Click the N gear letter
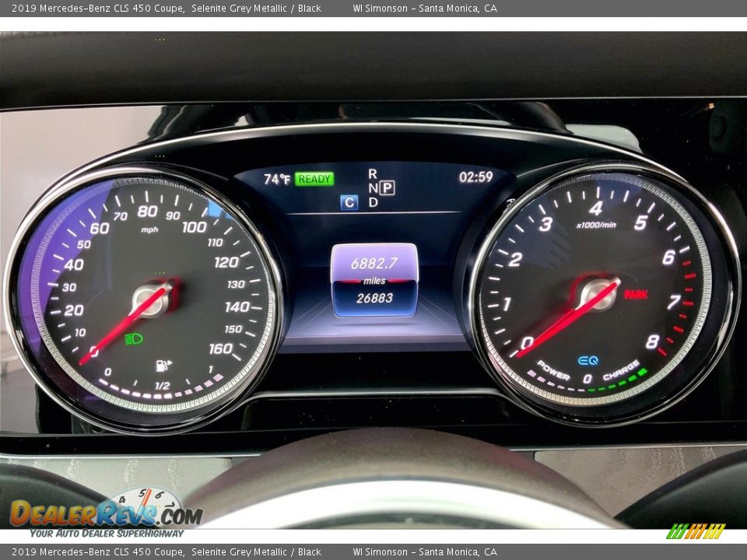The height and width of the screenshot is (560, 747). coord(373,188)
